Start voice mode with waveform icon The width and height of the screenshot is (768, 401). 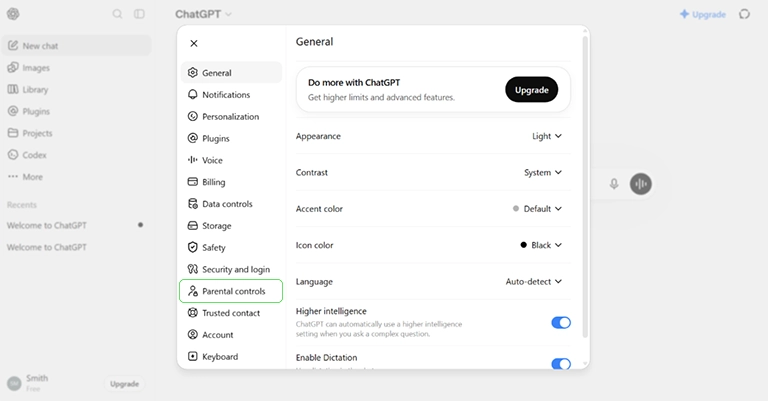click(641, 184)
